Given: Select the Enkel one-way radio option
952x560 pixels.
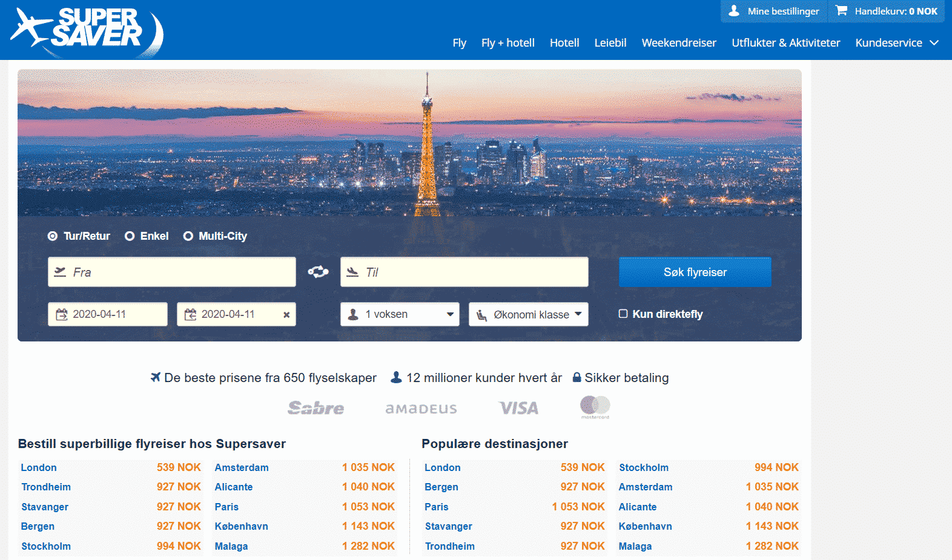Looking at the screenshot, I should click(x=130, y=236).
